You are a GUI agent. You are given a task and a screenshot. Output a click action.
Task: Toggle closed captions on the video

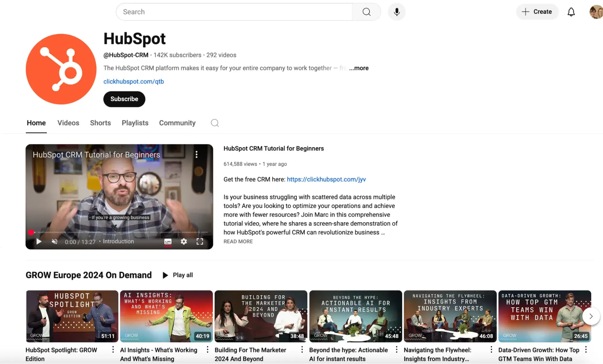168,241
